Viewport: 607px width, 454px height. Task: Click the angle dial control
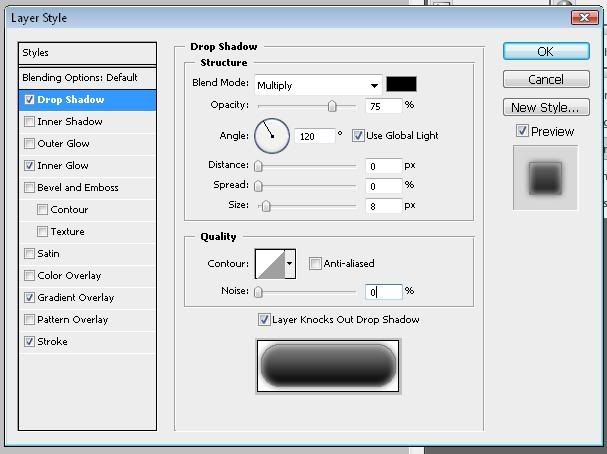[x=271, y=135]
